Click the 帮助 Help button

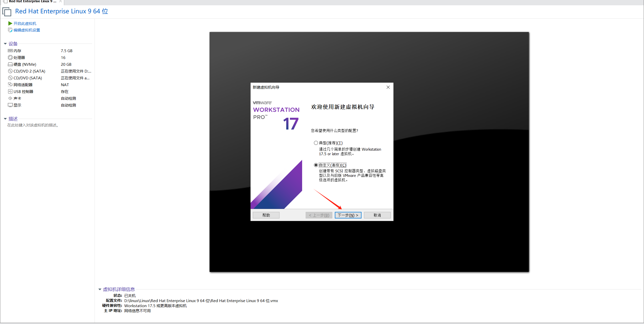tap(266, 215)
